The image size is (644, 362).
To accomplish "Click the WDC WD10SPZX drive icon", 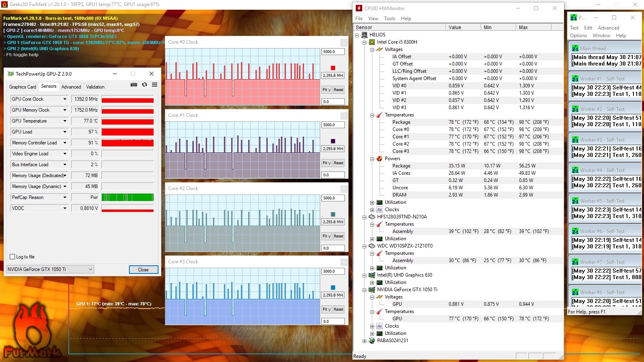I will 372,246.
